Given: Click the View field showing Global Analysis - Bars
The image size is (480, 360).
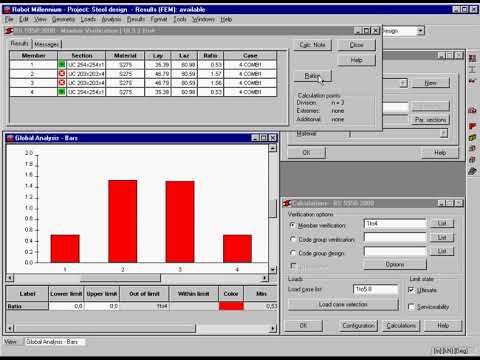Looking at the screenshot, I should (55, 342).
